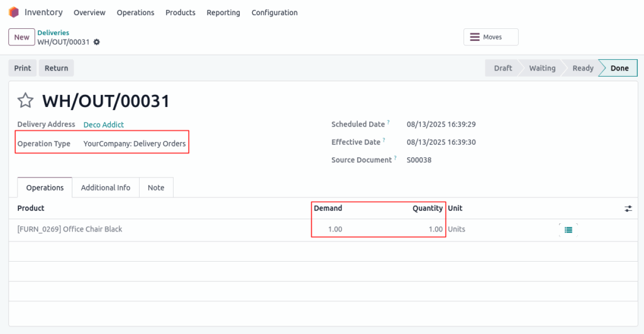Switch to the Additional Info tab
This screenshot has height=334, width=644.
[x=106, y=187]
